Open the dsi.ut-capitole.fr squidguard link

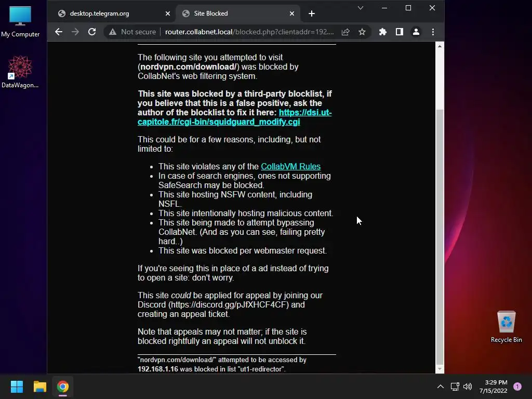pos(234,117)
